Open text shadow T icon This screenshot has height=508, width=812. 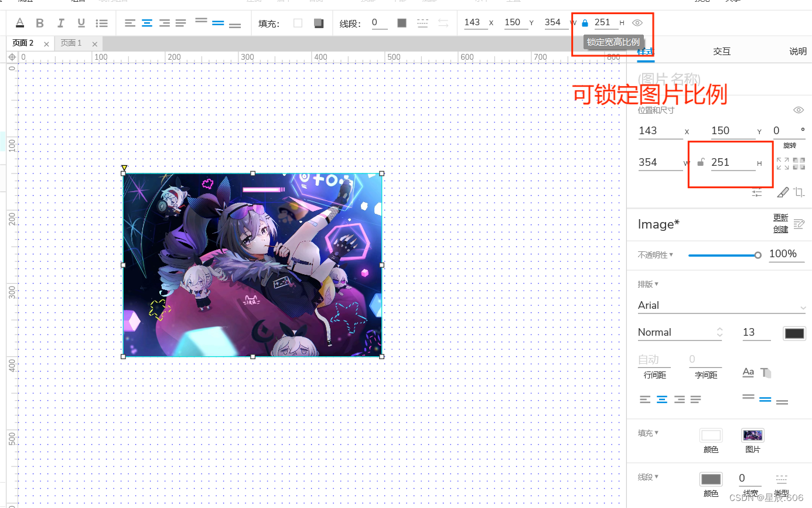click(766, 372)
